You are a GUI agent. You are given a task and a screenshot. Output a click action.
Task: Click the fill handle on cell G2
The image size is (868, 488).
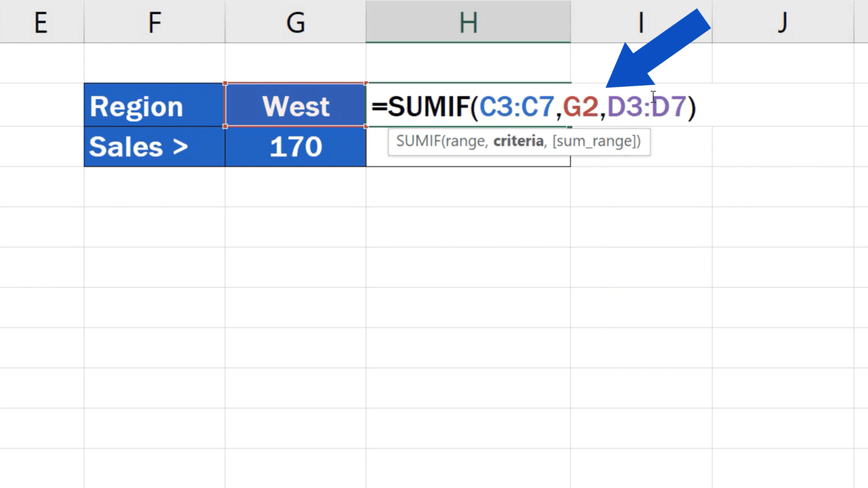click(365, 126)
